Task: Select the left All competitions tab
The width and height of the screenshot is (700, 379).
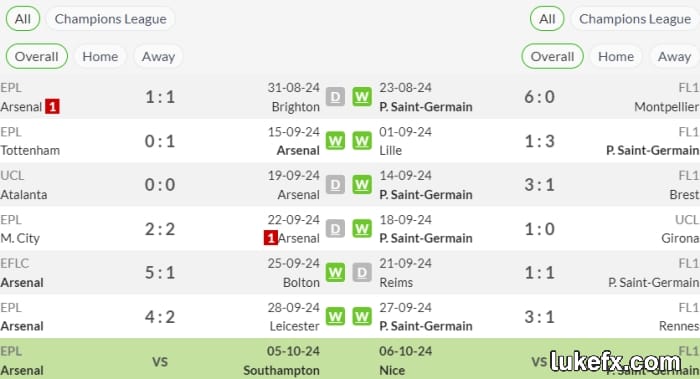Action: point(23,19)
